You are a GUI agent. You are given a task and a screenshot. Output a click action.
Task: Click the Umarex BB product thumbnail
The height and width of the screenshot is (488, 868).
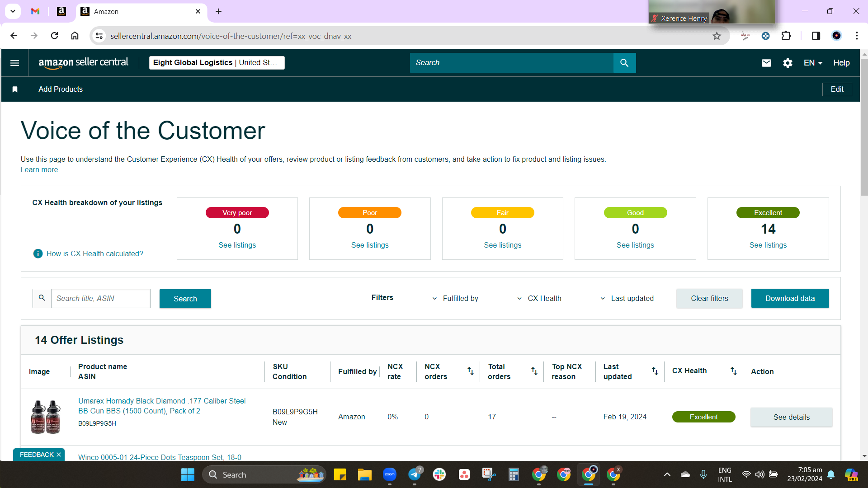click(45, 417)
